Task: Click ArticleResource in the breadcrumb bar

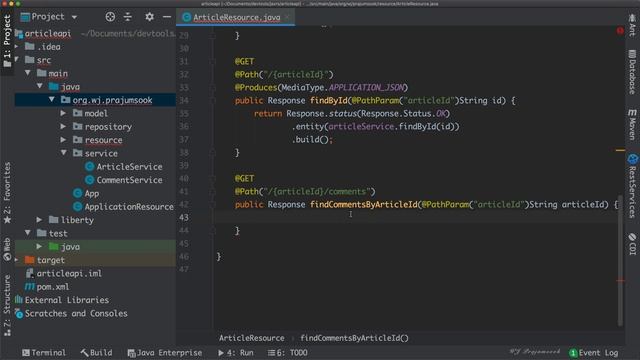Action: point(251,338)
